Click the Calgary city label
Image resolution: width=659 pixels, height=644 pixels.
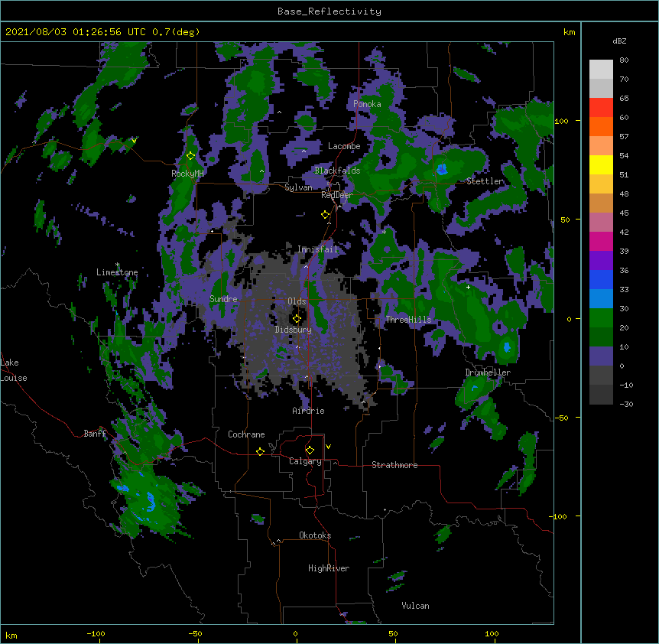click(x=305, y=461)
